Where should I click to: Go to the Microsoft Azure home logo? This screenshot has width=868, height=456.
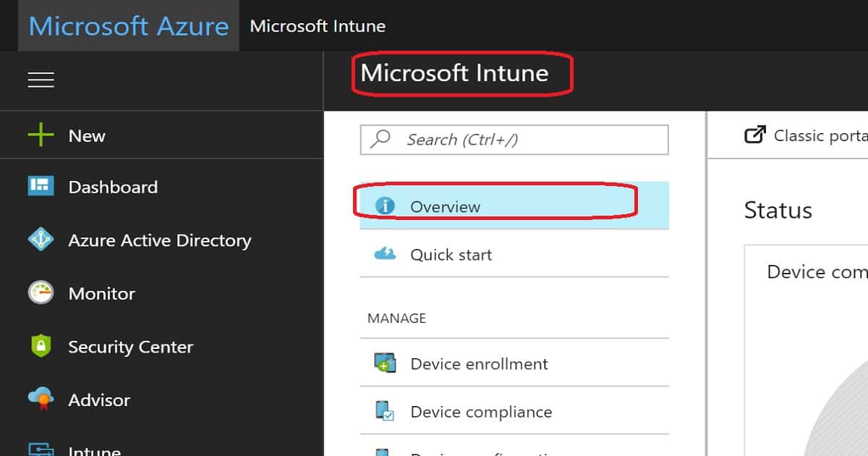click(x=129, y=27)
